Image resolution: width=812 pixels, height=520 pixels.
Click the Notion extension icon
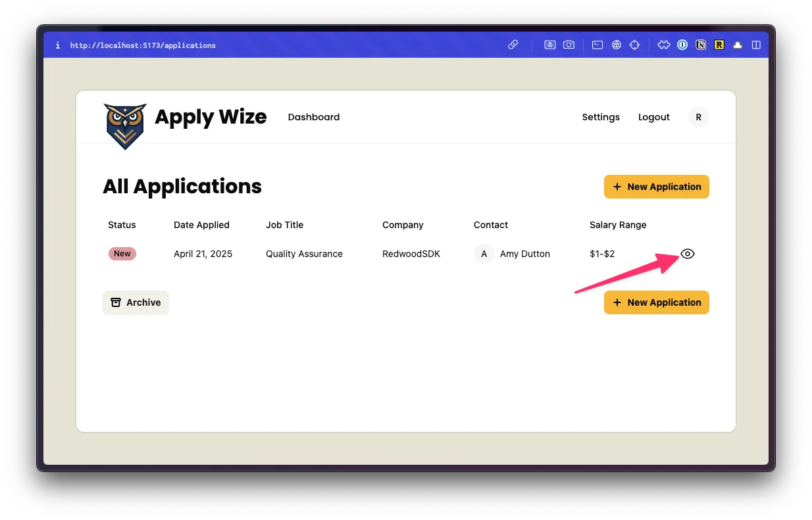[x=701, y=45]
